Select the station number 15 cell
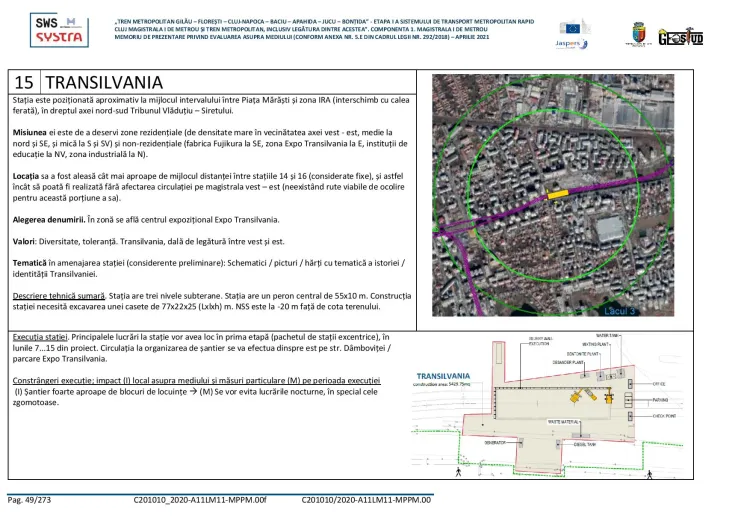Image resolution: width=750 pixels, height=530 pixels. point(26,84)
